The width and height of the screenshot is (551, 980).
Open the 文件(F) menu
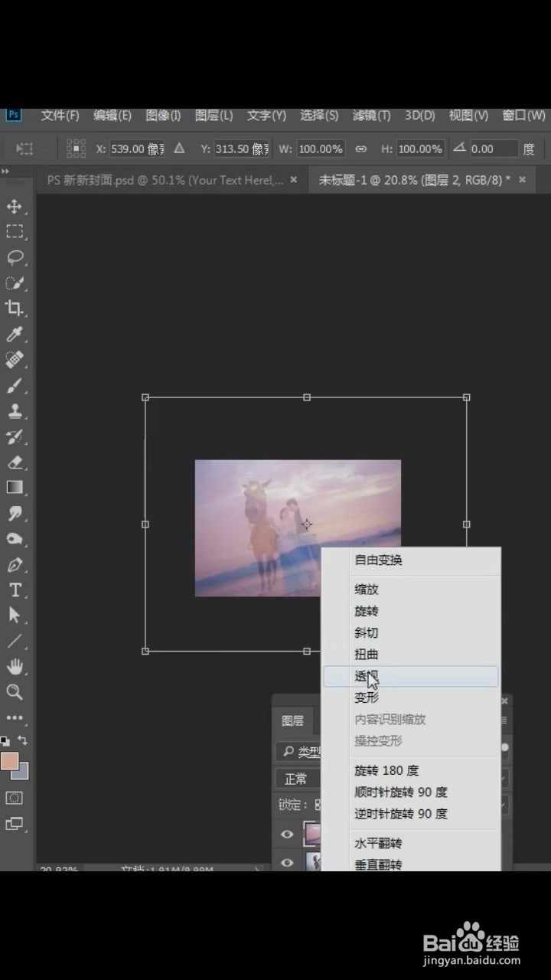coord(60,116)
